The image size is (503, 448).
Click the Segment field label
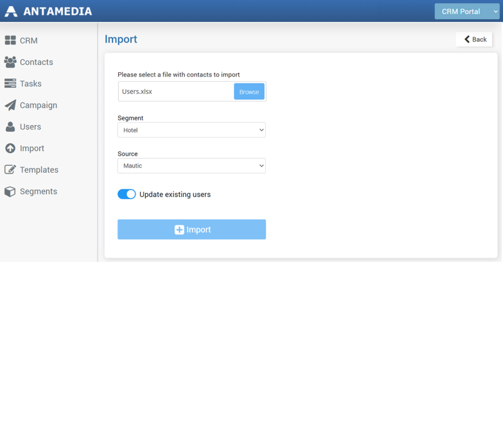[130, 118]
